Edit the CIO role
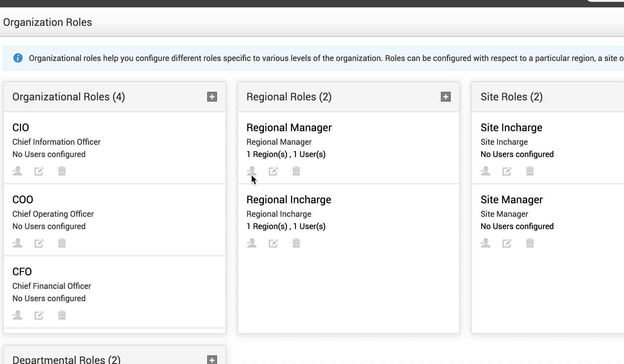 [x=39, y=171]
